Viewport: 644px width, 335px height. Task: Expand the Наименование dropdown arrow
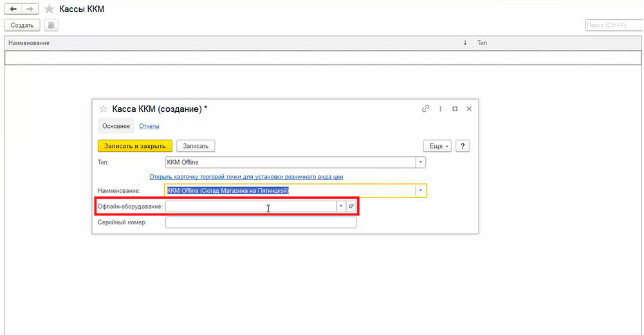[420, 191]
